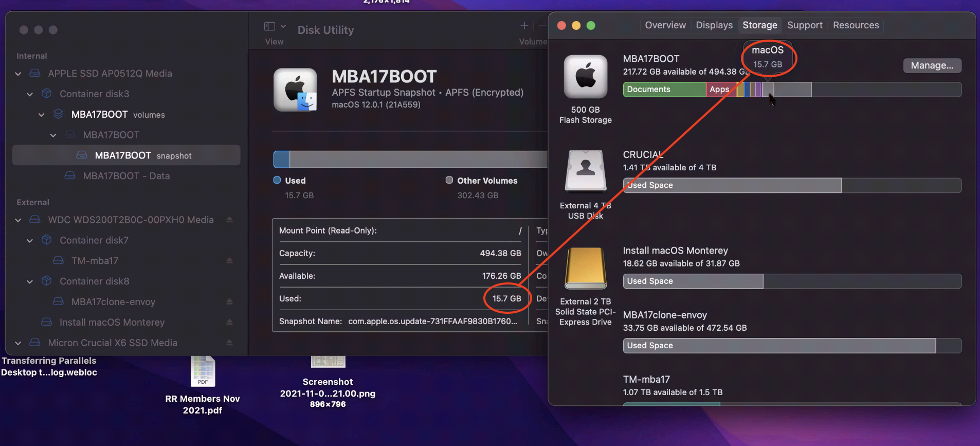This screenshot has height=446, width=980.
Task: Click the Mount Point (Read-Only) row
Action: pos(400,230)
